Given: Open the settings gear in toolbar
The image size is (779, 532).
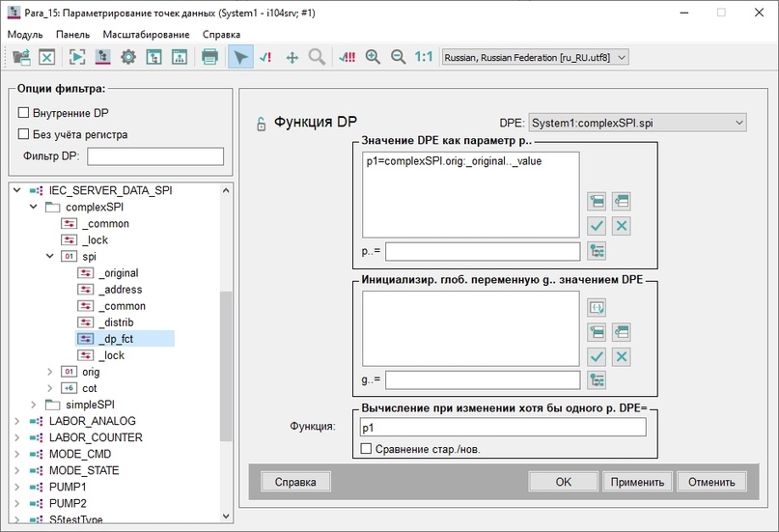Looking at the screenshot, I should click(128, 57).
